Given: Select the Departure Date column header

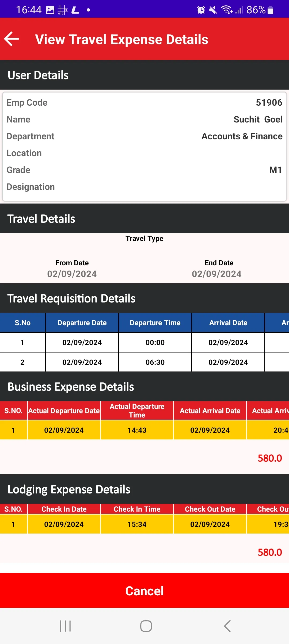Looking at the screenshot, I should point(82,323).
